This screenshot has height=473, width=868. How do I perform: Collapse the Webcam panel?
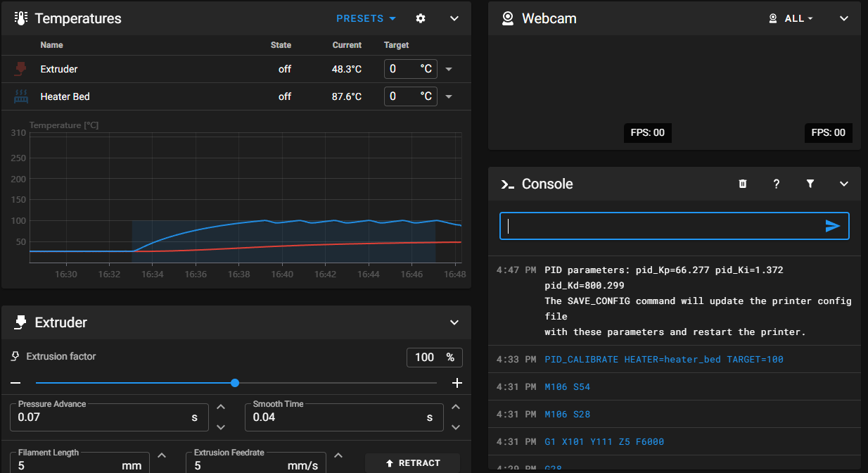pos(844,18)
